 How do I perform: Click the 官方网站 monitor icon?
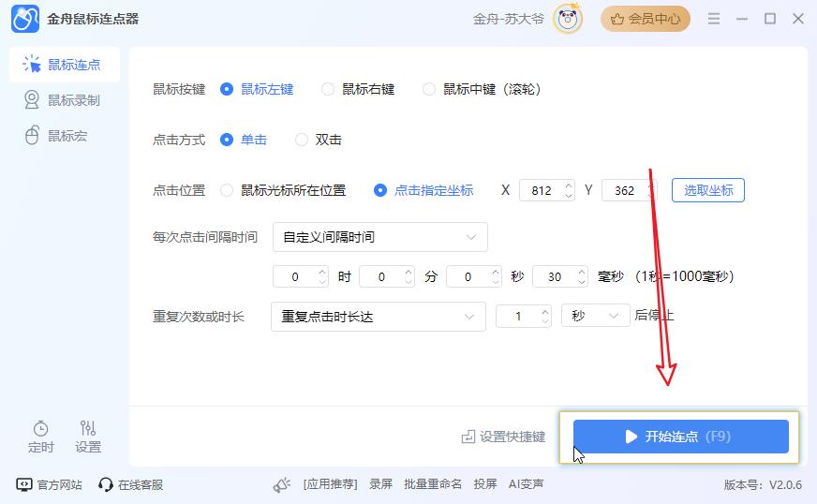click(24, 484)
